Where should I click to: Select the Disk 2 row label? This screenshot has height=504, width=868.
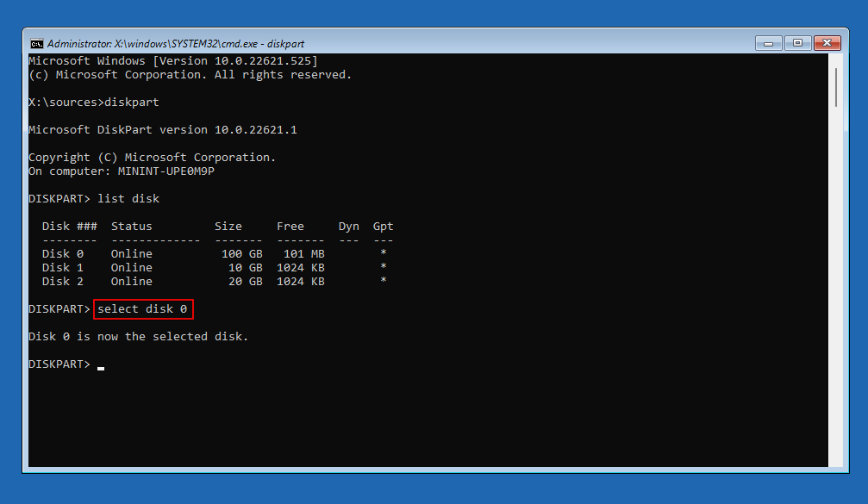coord(63,282)
